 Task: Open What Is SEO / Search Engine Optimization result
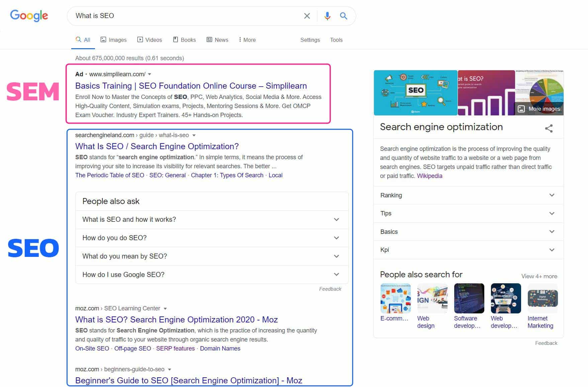(x=157, y=146)
